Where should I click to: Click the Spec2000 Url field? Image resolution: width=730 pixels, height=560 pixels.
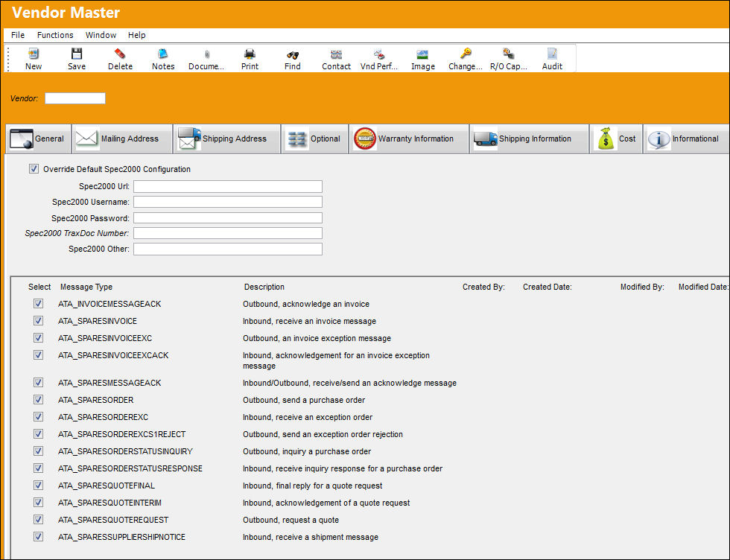point(228,187)
